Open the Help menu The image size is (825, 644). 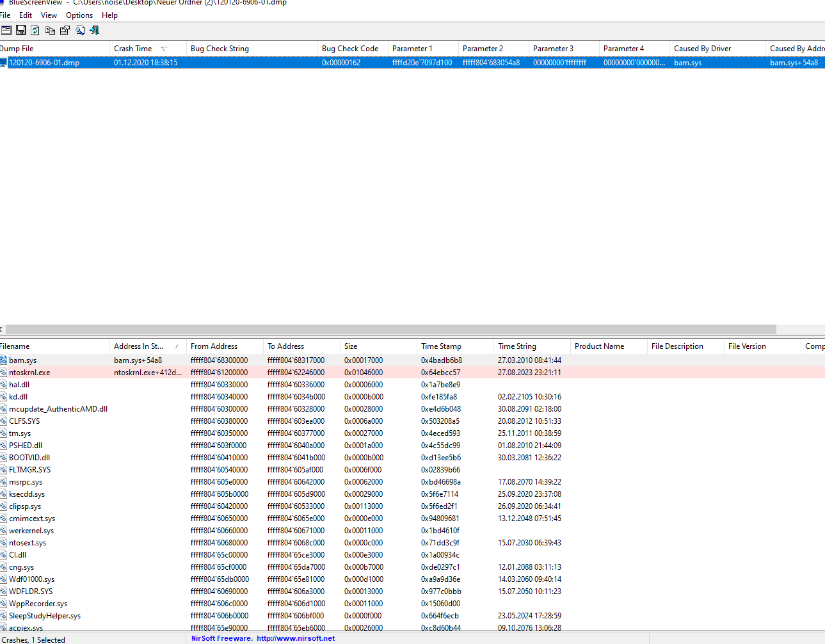[109, 15]
